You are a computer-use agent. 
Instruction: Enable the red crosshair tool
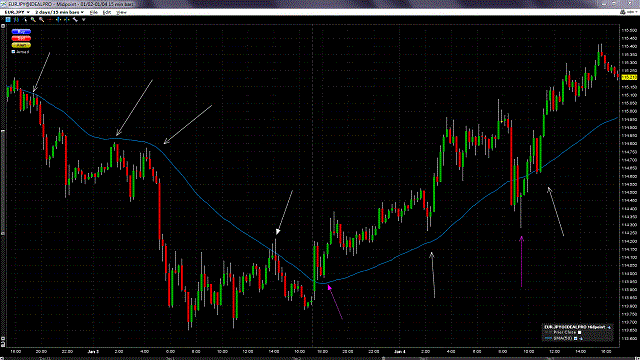coord(50,20)
